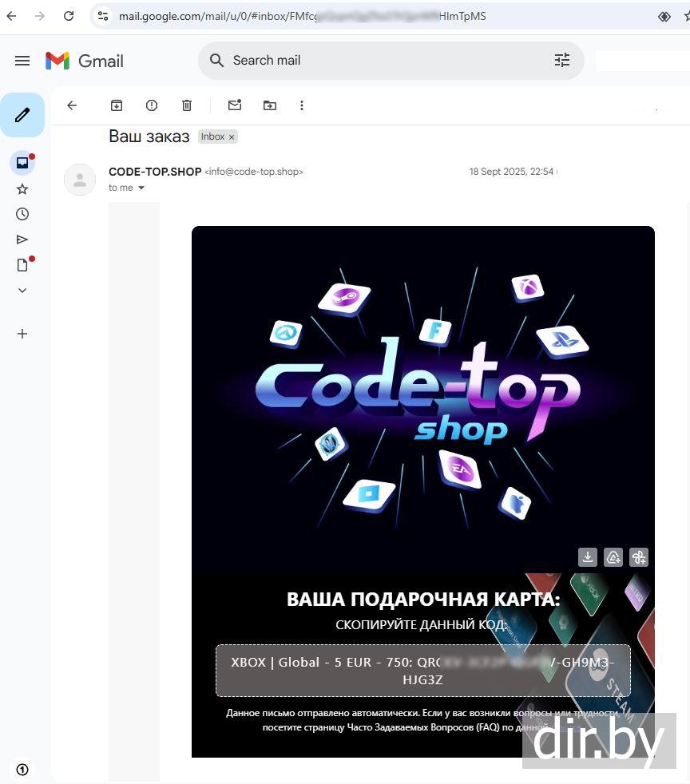The width and height of the screenshot is (690, 784).
Task: Click the date 18 Sept 2025, 22:54
Action: pyautogui.click(x=511, y=172)
